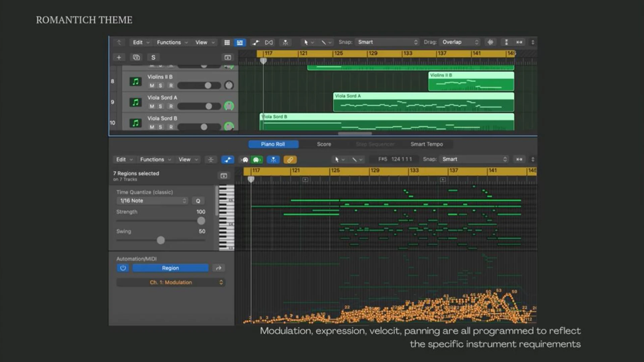Record-enable the Viola Sord A track
Viewport: 644px width, 362px height.
click(x=171, y=107)
